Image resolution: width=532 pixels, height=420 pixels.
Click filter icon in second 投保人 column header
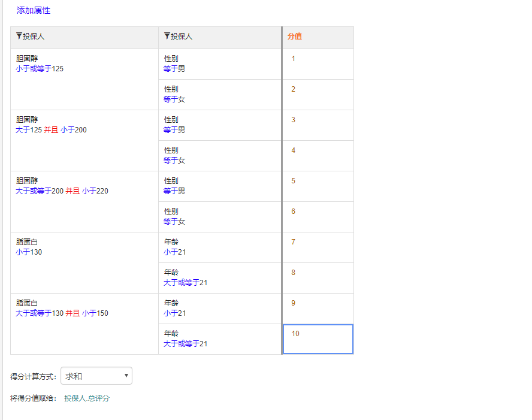coord(167,37)
